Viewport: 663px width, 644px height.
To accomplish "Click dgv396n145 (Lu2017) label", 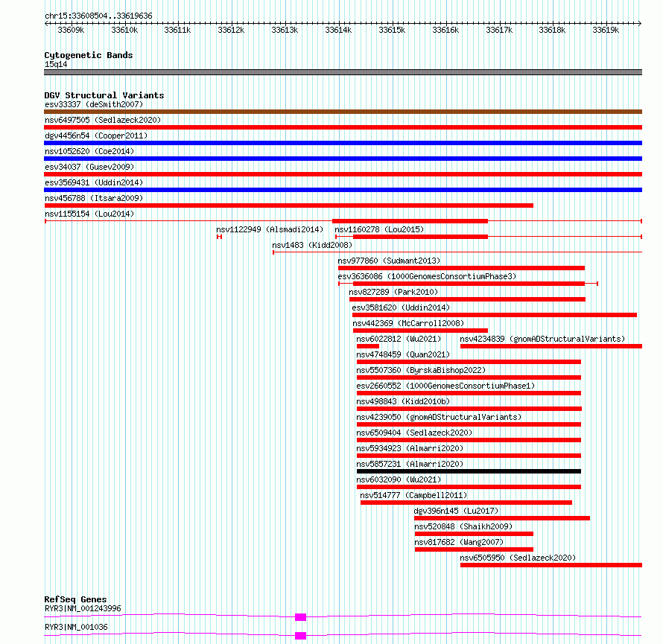I will 456,511.
